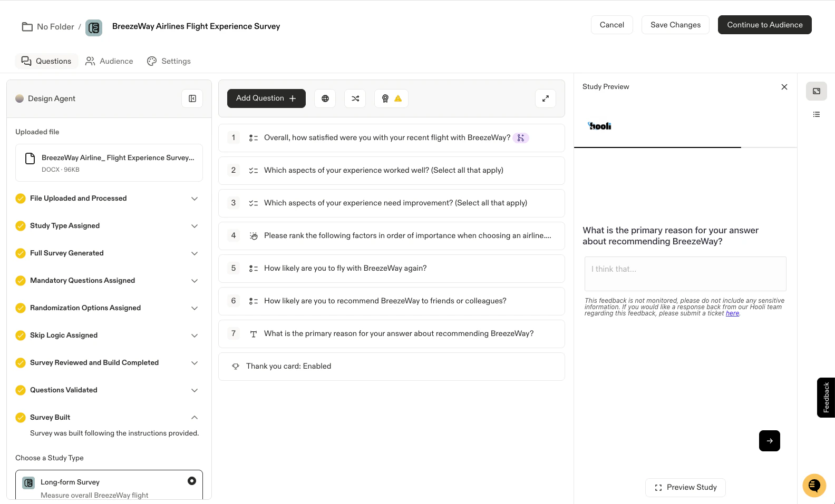The height and width of the screenshot is (504, 835).
Task: Open question 2 about what worked well
Action: pos(392,171)
